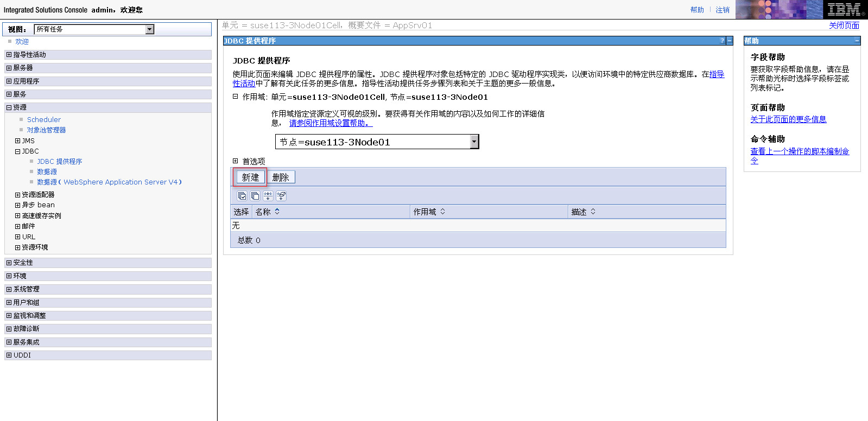Expand the 服务 navigation group
The width and height of the screenshot is (868, 421).
(x=9, y=94)
